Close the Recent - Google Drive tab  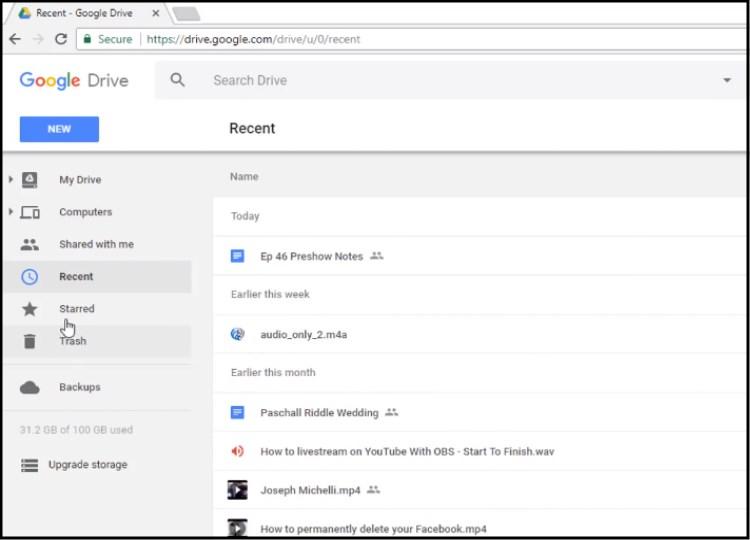155,13
